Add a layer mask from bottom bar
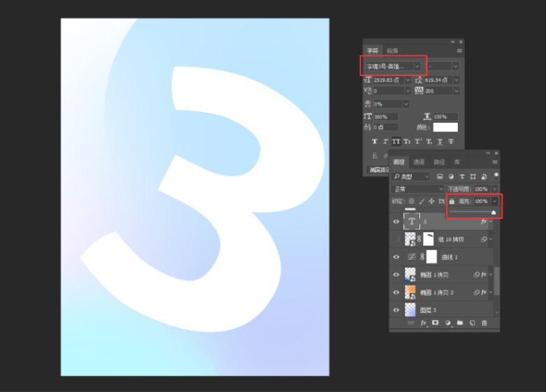The image size is (546, 392). [x=436, y=323]
